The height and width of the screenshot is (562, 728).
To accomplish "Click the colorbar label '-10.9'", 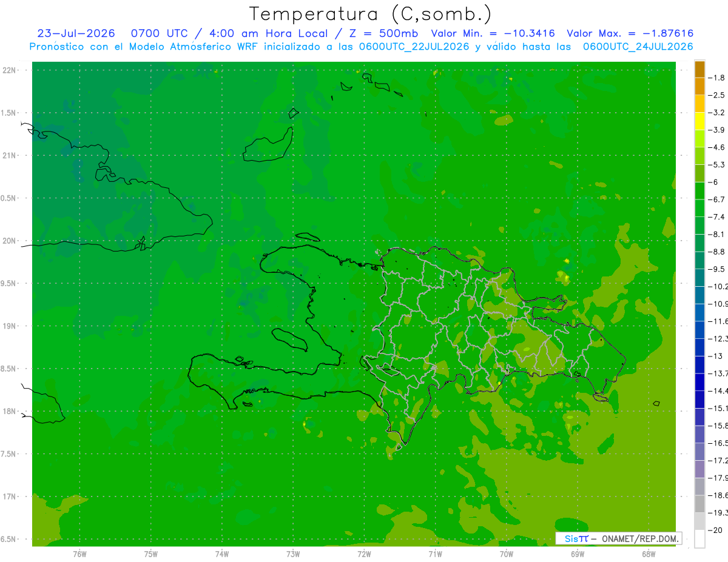I will point(718,304).
